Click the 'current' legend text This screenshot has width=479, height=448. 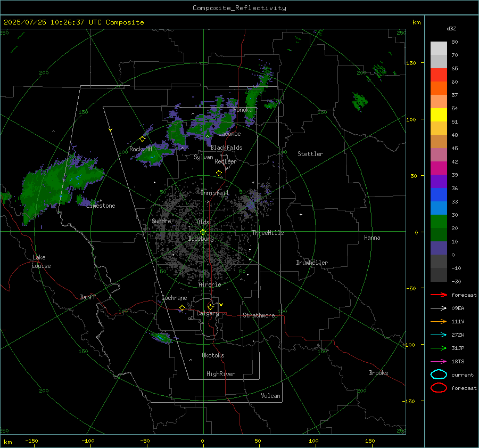(x=462, y=374)
